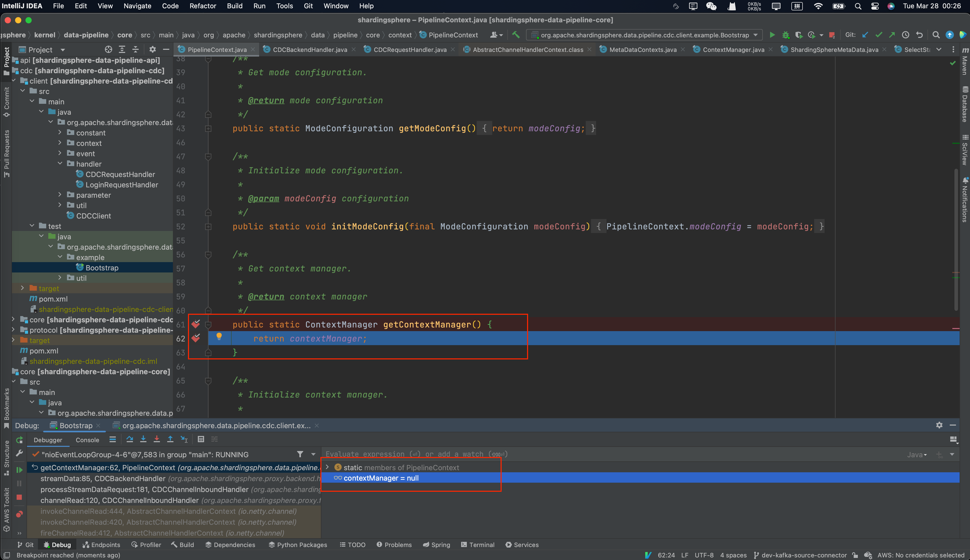The width and height of the screenshot is (970, 560).
Task: Toggle the Project tool window strip button
Action: tap(6, 62)
